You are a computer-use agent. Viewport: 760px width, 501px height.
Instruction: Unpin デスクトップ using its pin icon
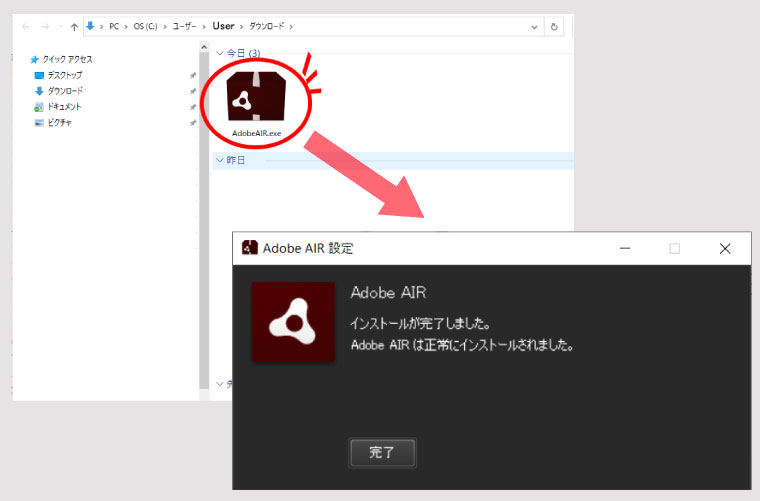pyautogui.click(x=192, y=75)
